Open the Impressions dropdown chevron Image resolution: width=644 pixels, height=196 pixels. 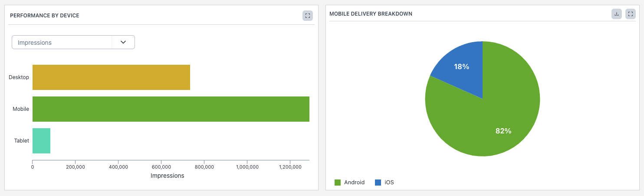point(123,42)
